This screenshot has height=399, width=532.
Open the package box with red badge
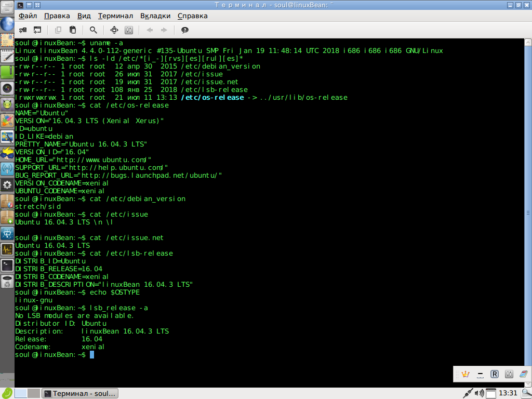click(x=7, y=201)
